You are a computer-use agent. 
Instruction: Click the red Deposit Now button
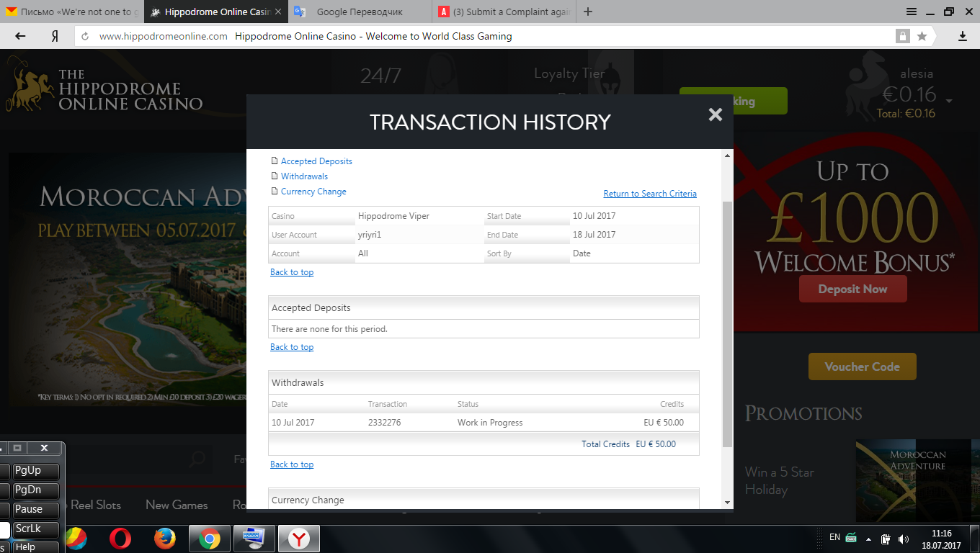click(852, 289)
